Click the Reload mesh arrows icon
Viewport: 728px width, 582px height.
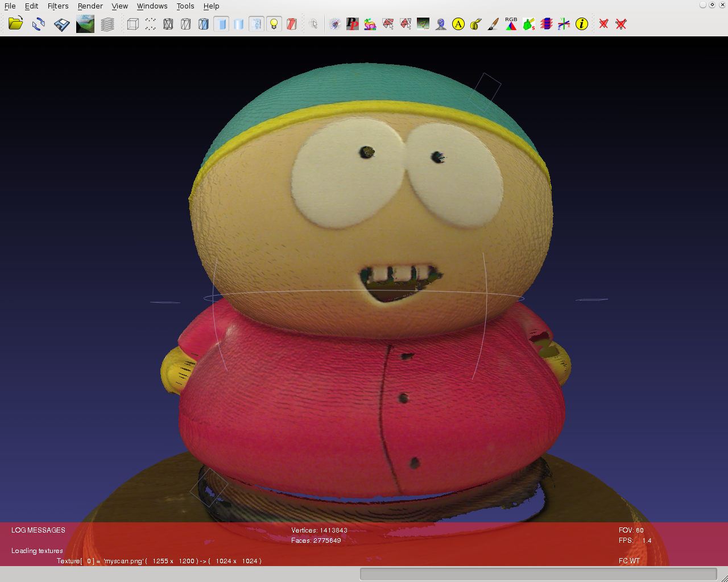39,24
